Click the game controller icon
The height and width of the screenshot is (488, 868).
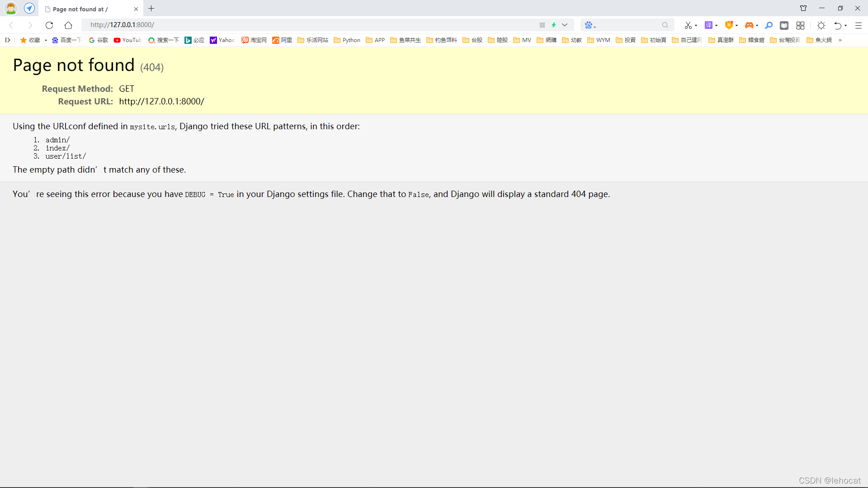(x=749, y=25)
